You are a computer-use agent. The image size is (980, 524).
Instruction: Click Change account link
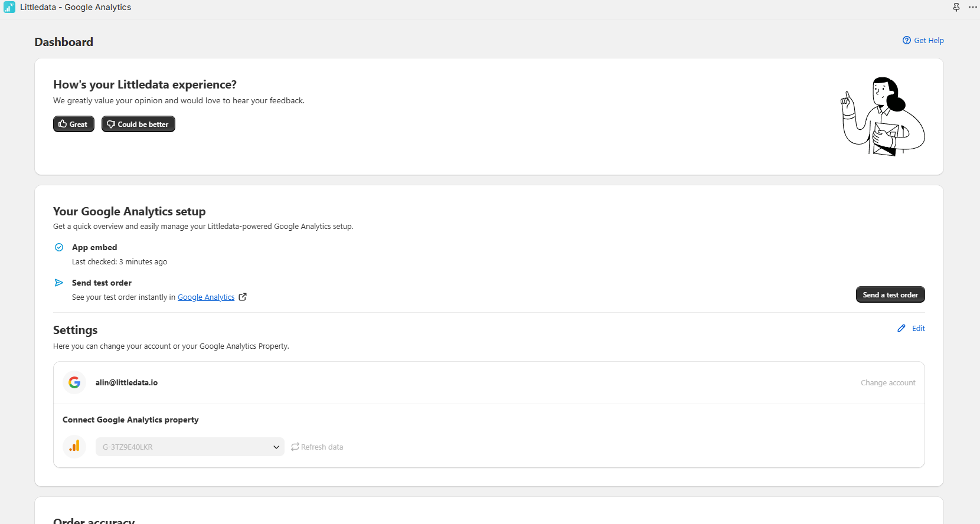click(x=888, y=382)
